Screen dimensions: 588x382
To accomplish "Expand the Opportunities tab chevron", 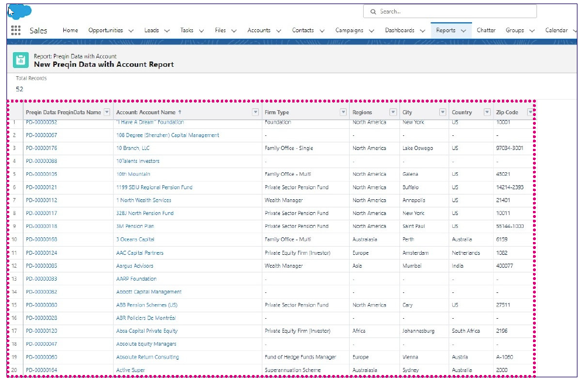I will click(131, 31).
